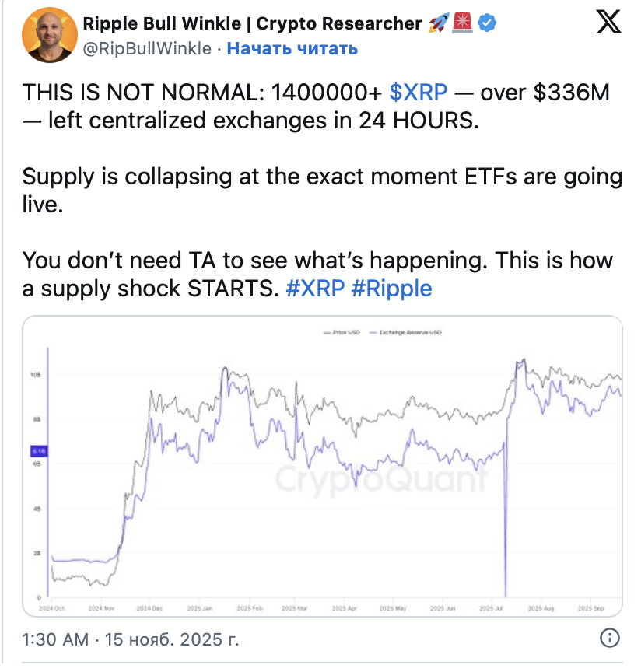Open the $XRP cashtag link
Image resolution: width=641 pixels, height=672 pixels.
click(x=419, y=93)
